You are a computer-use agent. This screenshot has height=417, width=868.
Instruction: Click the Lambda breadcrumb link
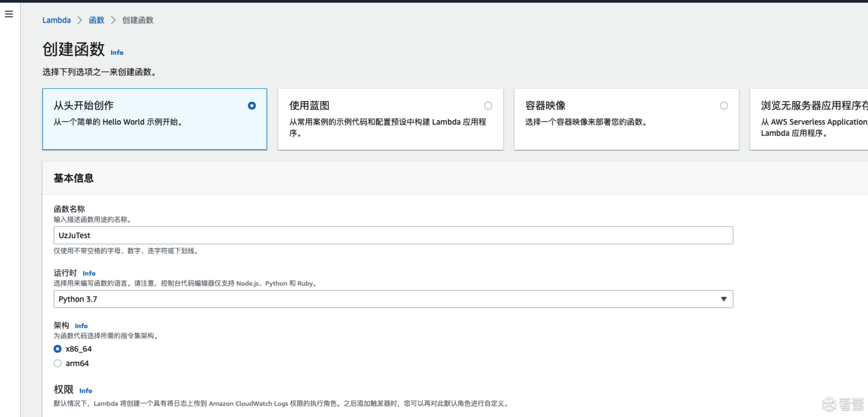tap(56, 20)
